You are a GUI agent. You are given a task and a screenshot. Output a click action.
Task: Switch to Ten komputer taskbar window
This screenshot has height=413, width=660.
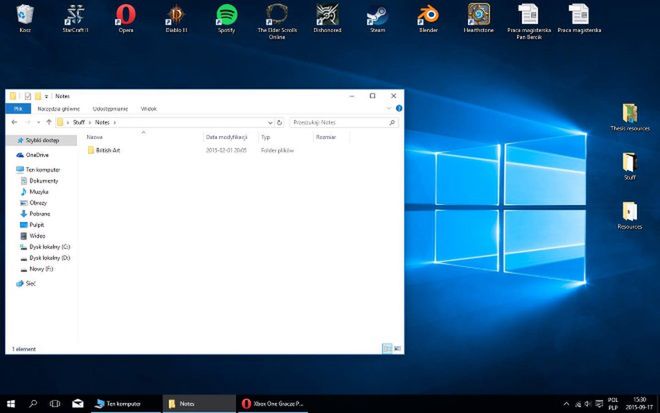tap(125, 404)
